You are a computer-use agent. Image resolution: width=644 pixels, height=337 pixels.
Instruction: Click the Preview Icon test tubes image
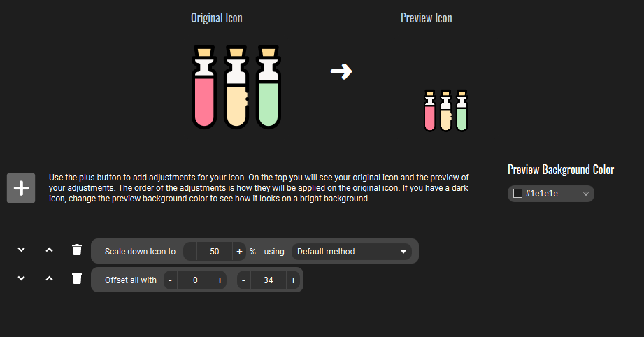click(446, 111)
